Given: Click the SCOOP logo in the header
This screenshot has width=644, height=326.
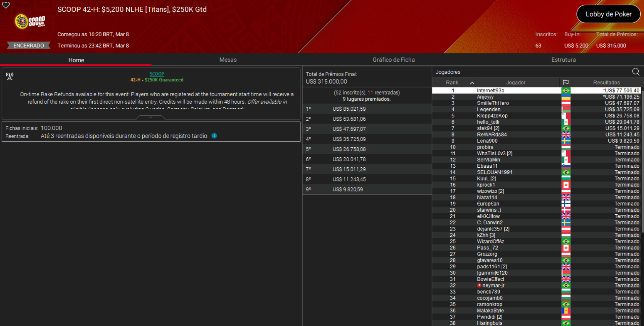Looking at the screenshot, I should pyautogui.click(x=30, y=21).
